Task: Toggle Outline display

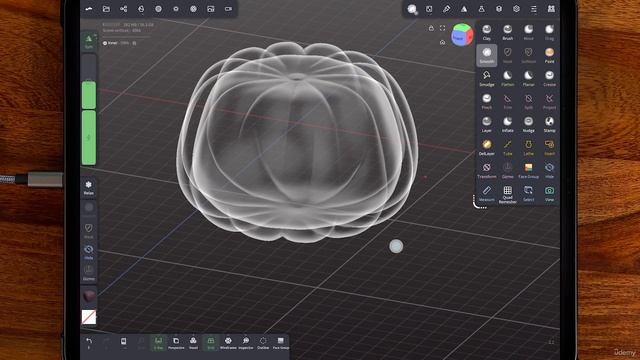Action: coord(263,343)
